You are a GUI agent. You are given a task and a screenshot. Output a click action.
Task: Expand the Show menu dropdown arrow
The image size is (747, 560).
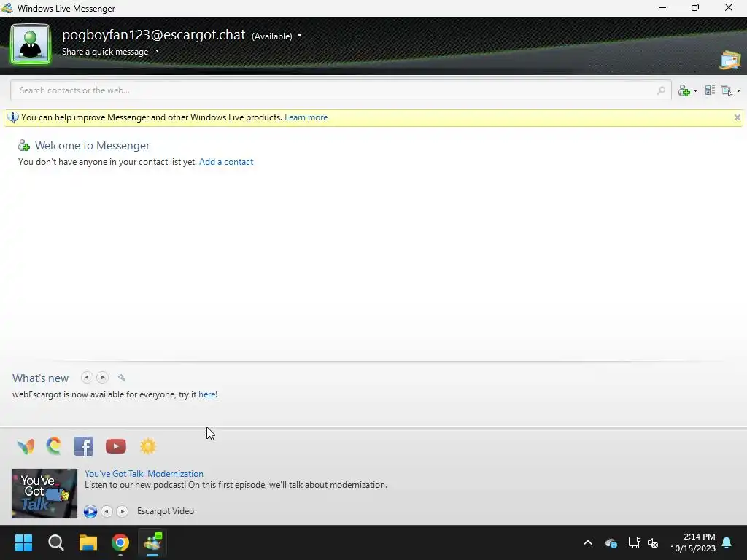coord(738,90)
